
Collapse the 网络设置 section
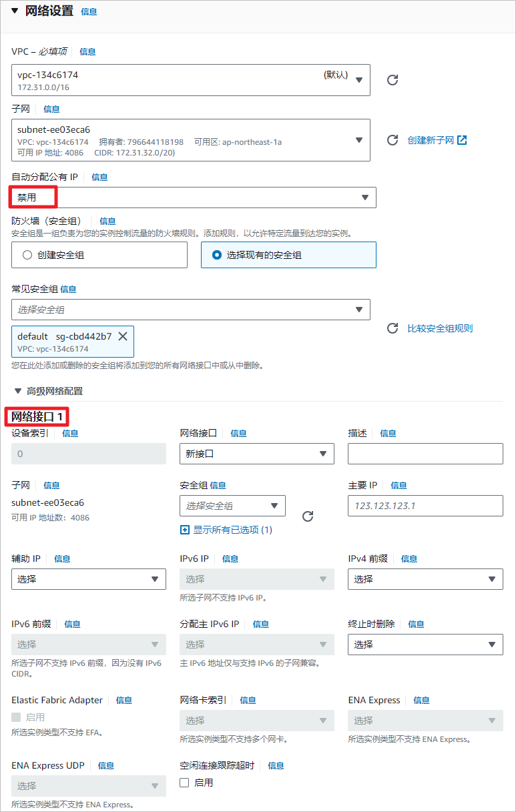15,11
